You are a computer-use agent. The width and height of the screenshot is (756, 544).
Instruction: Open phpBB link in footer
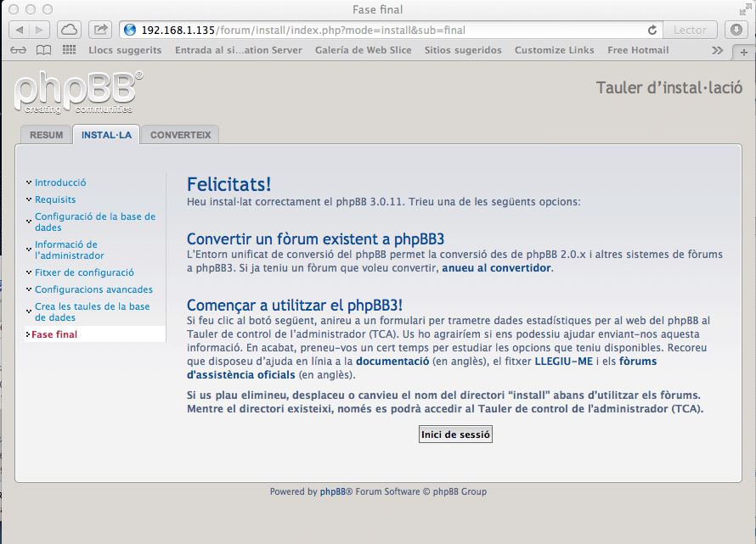(333, 491)
